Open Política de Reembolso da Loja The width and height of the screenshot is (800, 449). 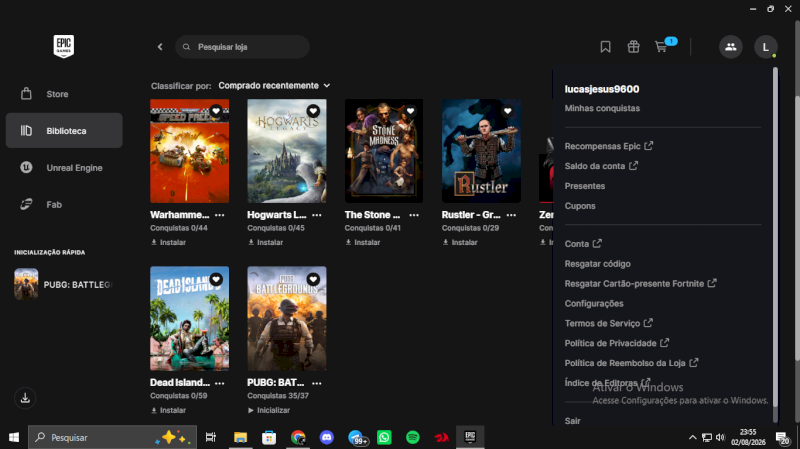(x=631, y=363)
